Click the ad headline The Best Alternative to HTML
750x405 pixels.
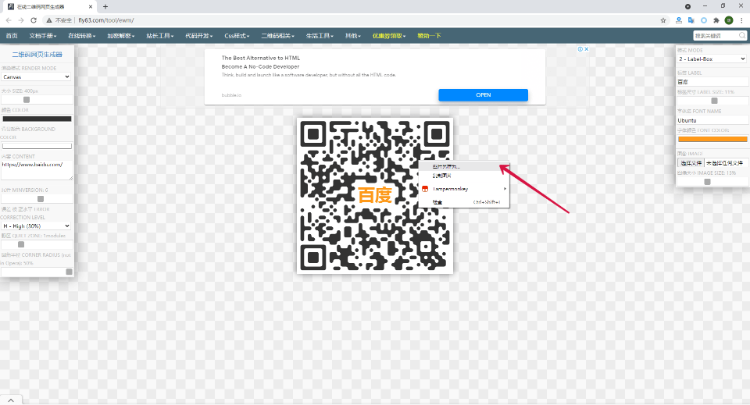tap(261, 58)
